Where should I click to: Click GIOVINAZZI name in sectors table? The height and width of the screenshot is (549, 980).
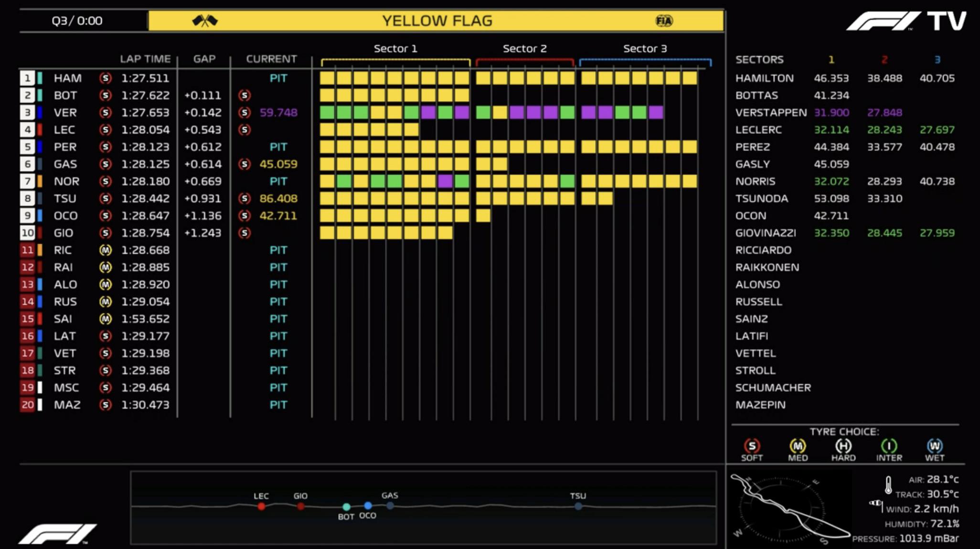pos(766,233)
